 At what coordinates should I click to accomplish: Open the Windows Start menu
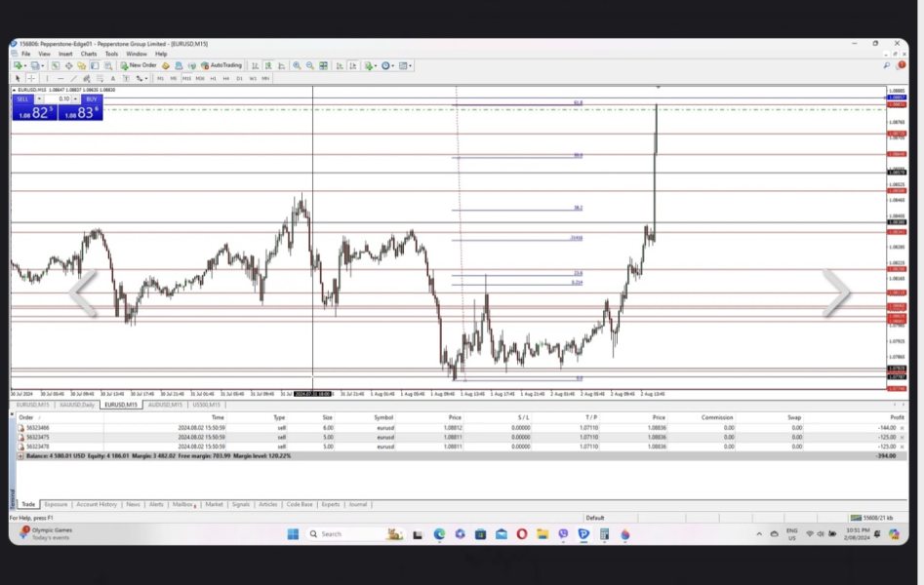point(293,533)
